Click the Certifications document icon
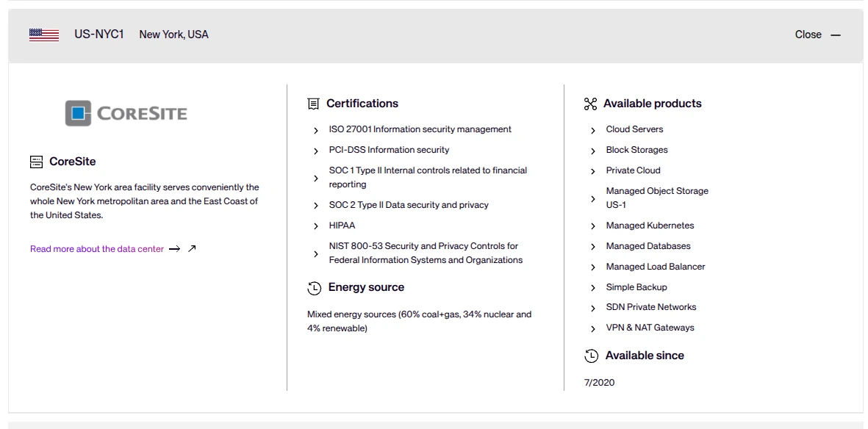 point(313,104)
